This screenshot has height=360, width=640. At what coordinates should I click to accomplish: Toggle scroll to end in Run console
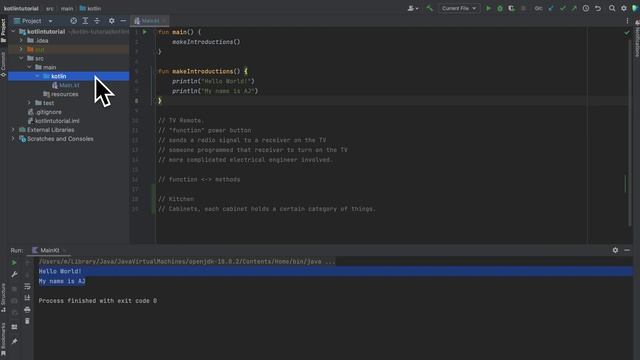(x=27, y=298)
